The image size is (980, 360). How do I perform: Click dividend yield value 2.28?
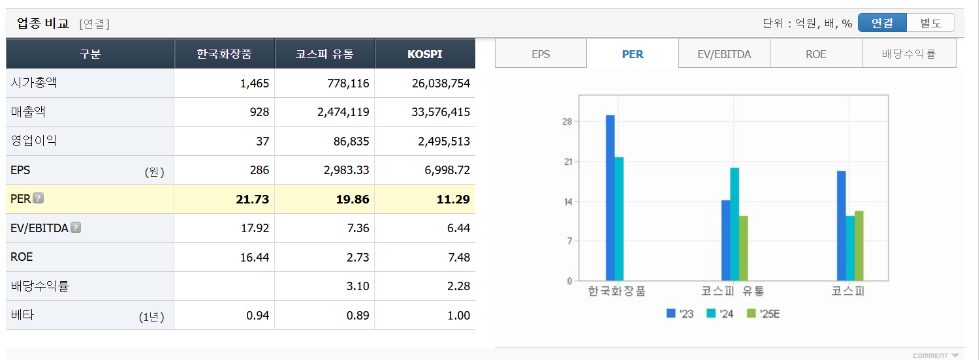point(459,286)
